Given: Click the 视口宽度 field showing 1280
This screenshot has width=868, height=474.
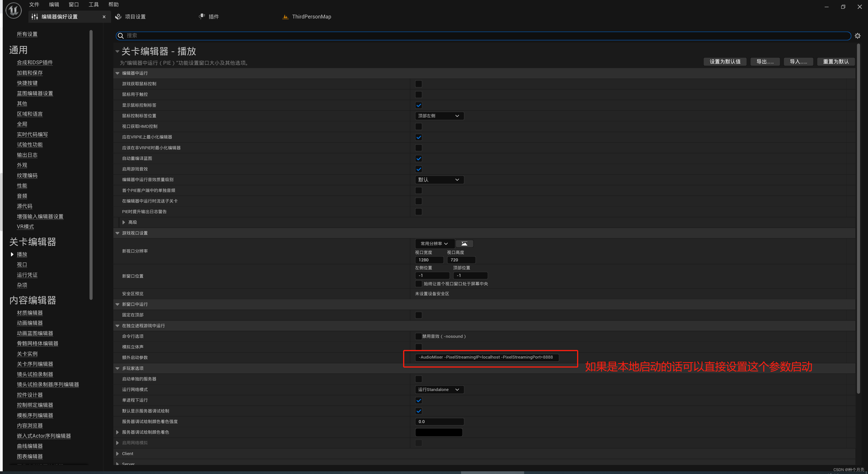Looking at the screenshot, I should (429, 260).
